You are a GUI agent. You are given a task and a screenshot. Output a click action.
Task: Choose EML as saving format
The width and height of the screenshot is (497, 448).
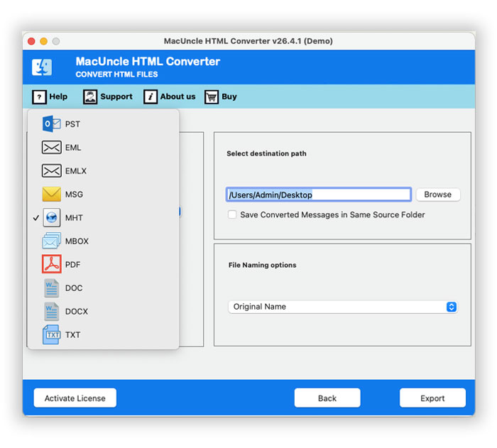click(103, 148)
